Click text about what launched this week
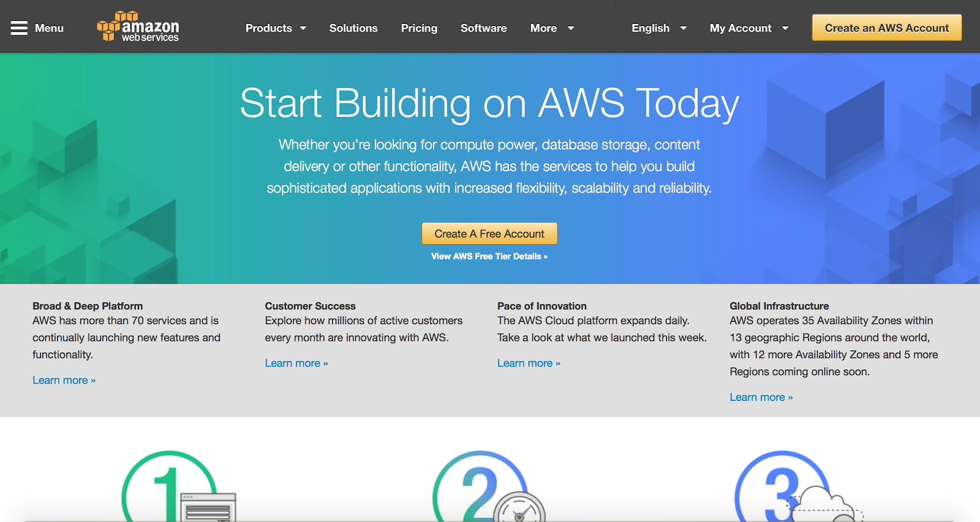This screenshot has height=522, width=980. click(x=602, y=329)
